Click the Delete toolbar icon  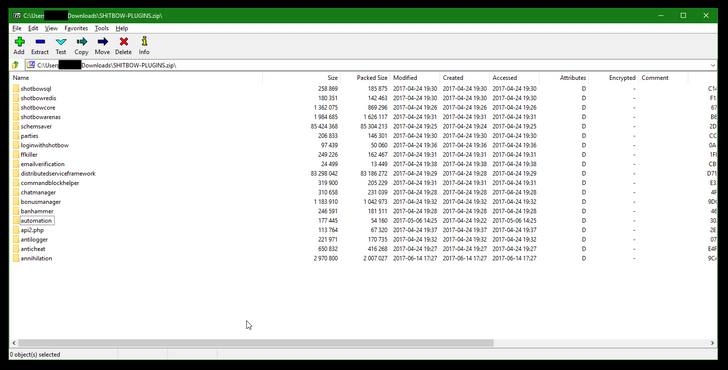click(124, 42)
